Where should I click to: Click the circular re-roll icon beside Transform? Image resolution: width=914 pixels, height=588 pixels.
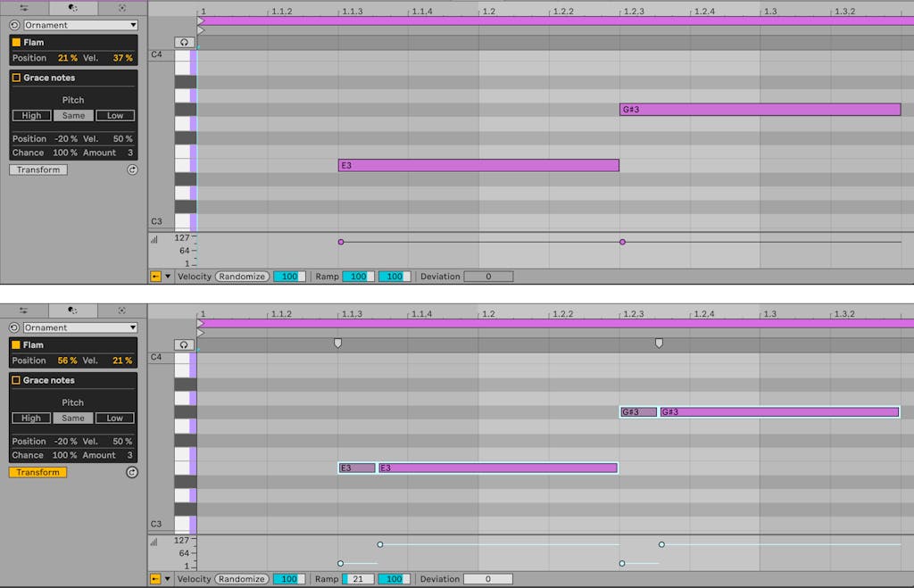pyautogui.click(x=132, y=170)
